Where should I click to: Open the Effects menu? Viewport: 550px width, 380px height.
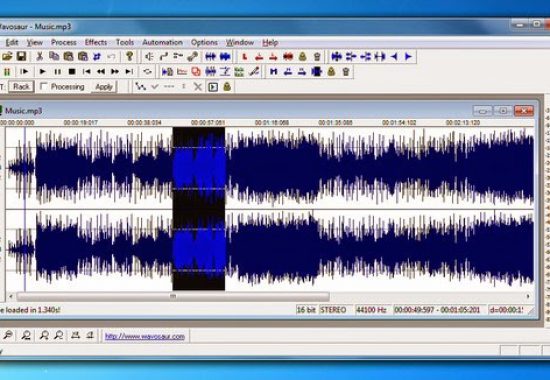coord(96,42)
